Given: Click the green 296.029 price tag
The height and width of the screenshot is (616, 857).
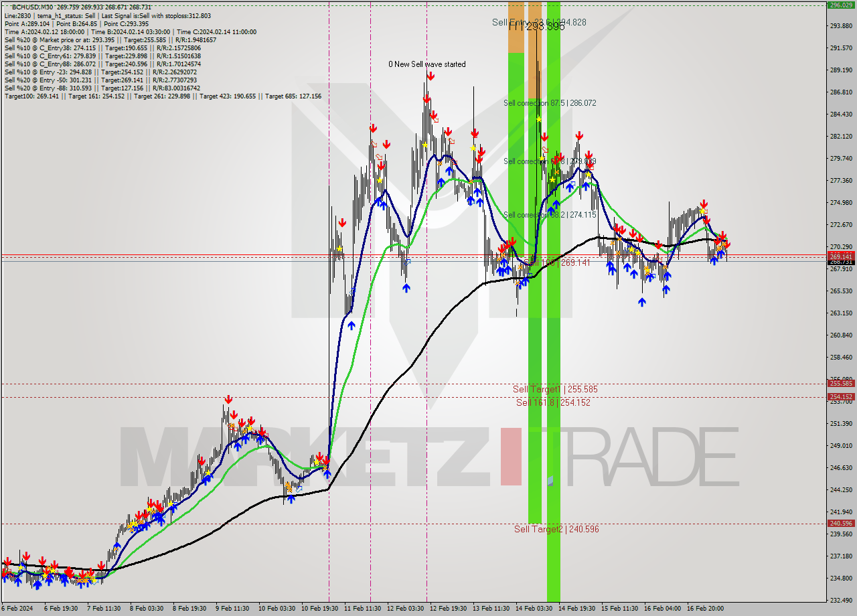Looking at the screenshot, I should point(841,5).
